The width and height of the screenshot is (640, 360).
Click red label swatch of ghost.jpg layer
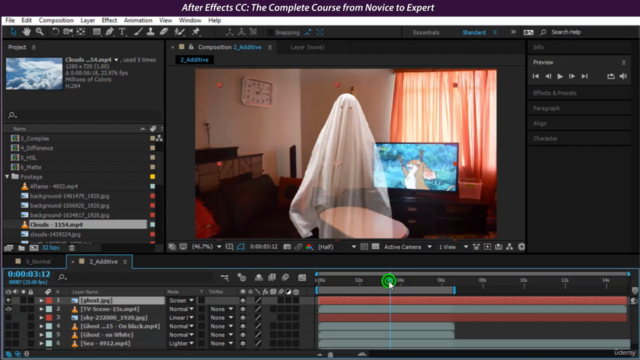[x=49, y=300]
